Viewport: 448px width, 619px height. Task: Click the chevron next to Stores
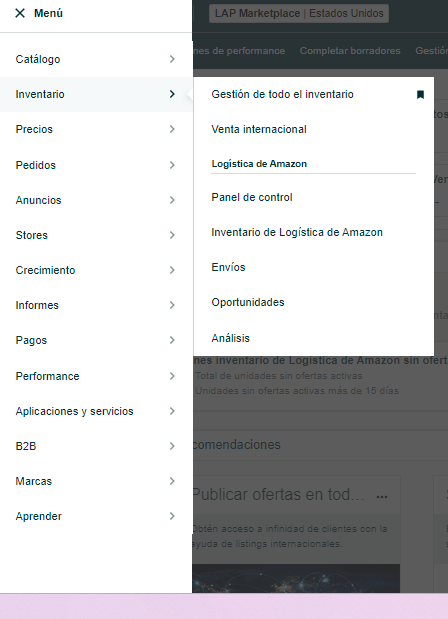[x=172, y=235]
